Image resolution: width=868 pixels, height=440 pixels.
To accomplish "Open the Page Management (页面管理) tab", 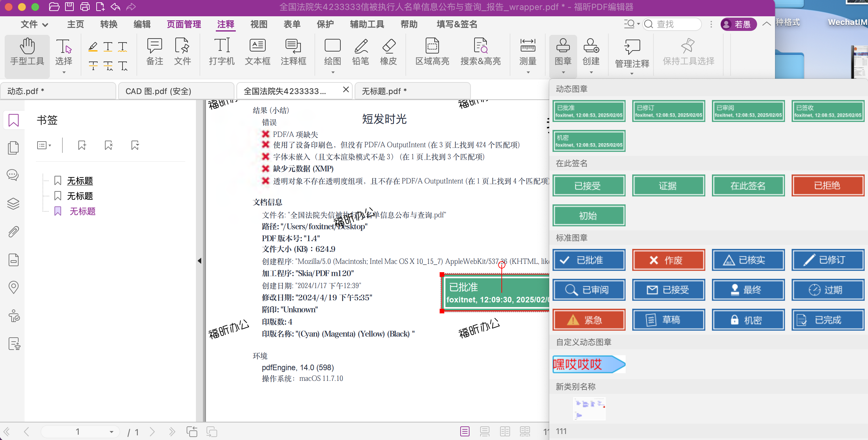I will click(184, 24).
